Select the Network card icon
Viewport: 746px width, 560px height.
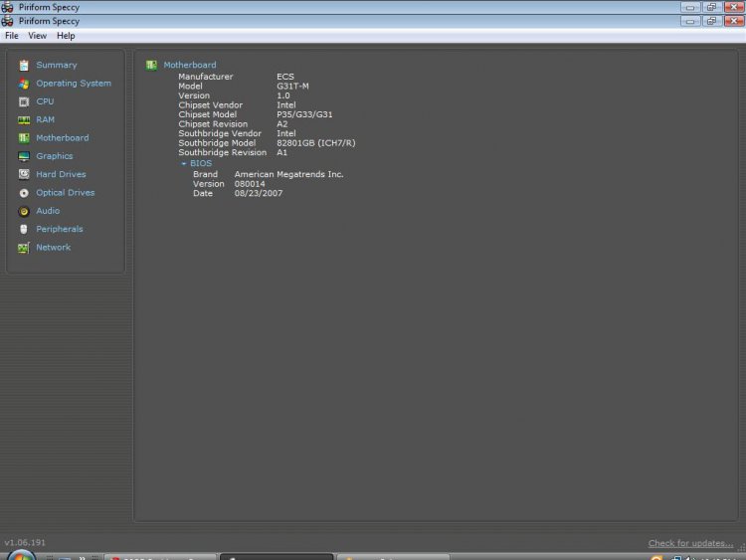coord(24,248)
